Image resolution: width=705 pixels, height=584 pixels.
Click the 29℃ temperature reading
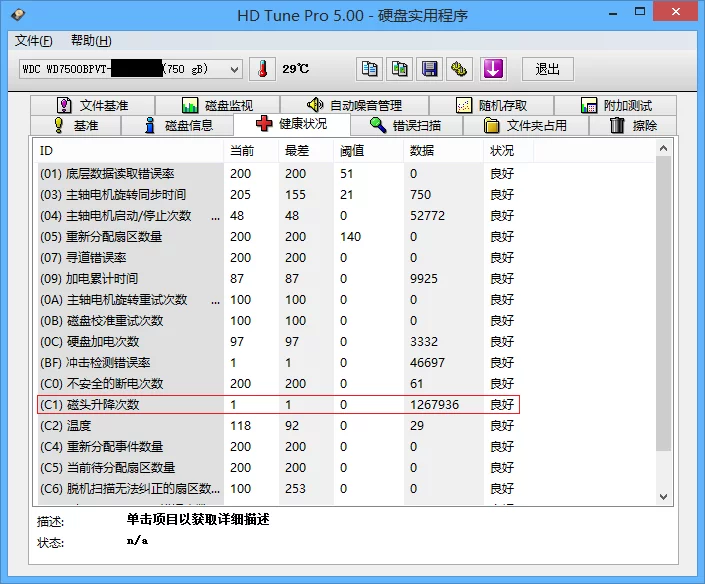pyautogui.click(x=295, y=69)
